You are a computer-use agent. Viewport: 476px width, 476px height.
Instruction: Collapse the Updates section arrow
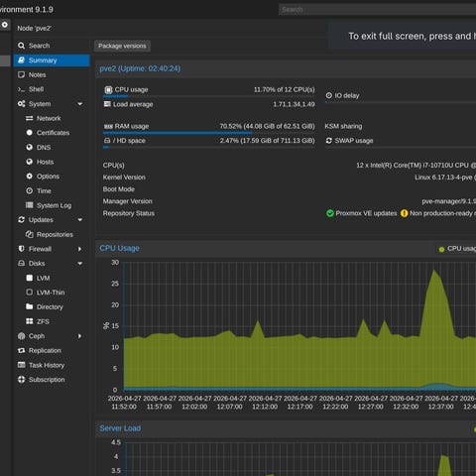pyautogui.click(x=80, y=220)
